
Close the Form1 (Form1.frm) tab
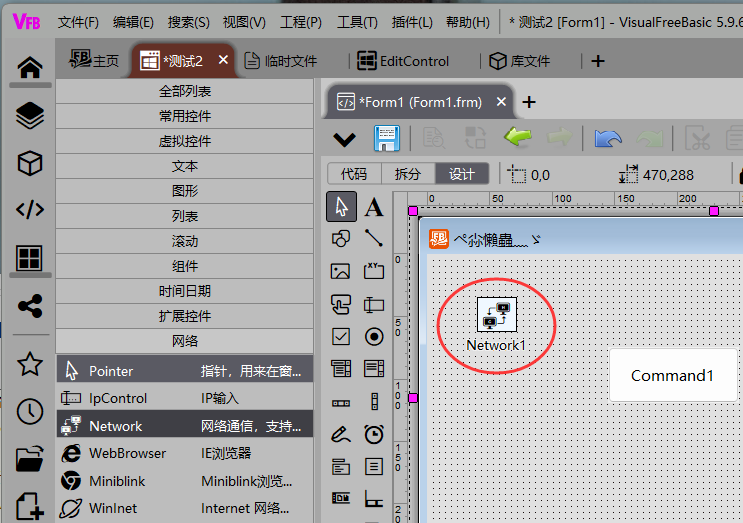click(501, 101)
